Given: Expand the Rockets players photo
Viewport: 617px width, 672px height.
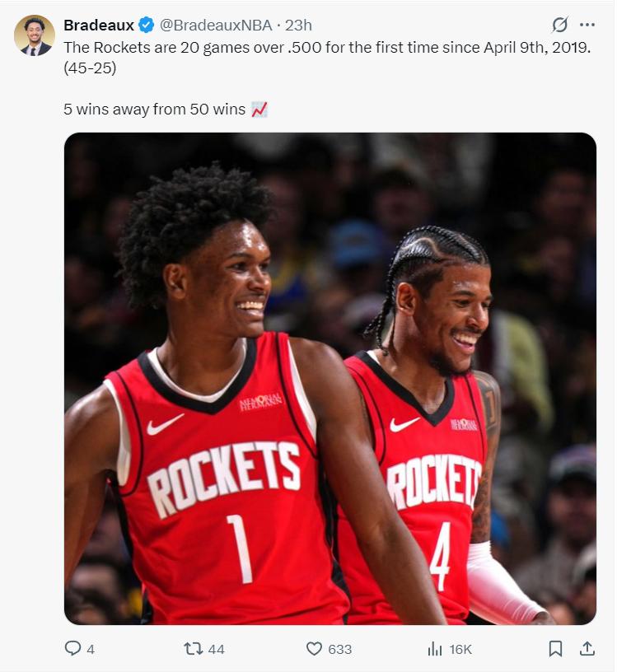Looking at the screenshot, I should (330, 379).
